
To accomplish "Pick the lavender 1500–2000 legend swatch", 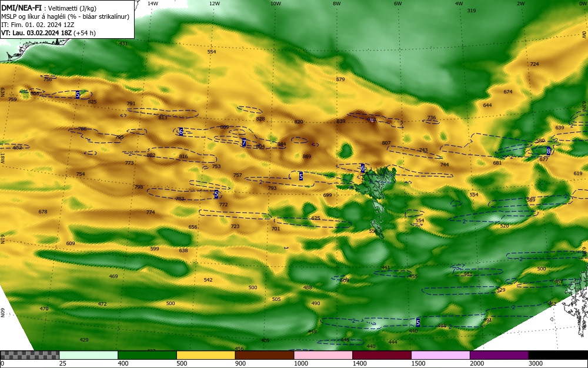I will coord(440,355).
